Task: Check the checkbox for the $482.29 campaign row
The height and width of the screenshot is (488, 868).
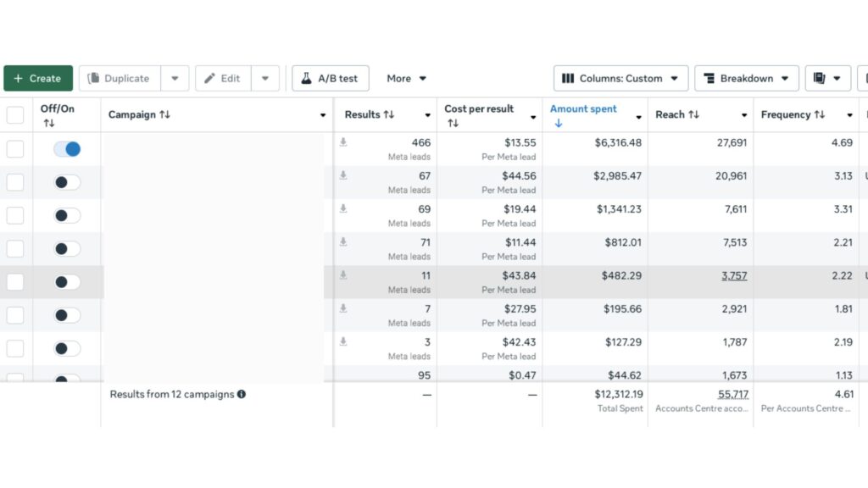Action: (x=15, y=282)
